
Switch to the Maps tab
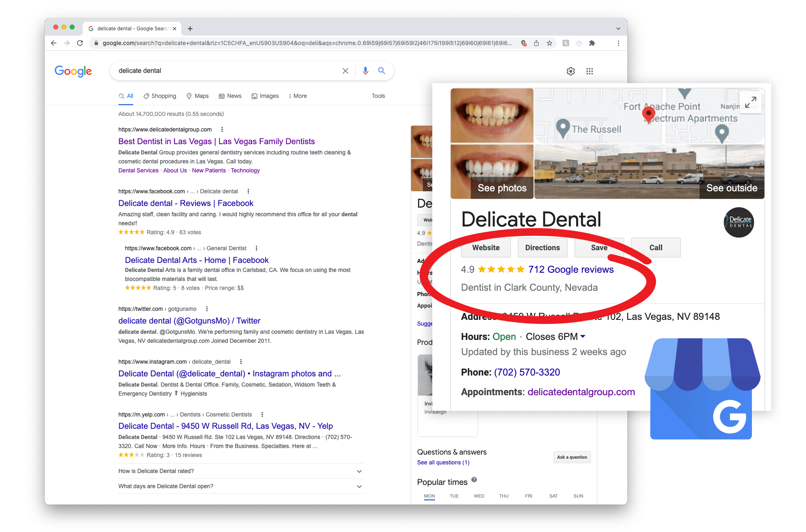point(198,96)
